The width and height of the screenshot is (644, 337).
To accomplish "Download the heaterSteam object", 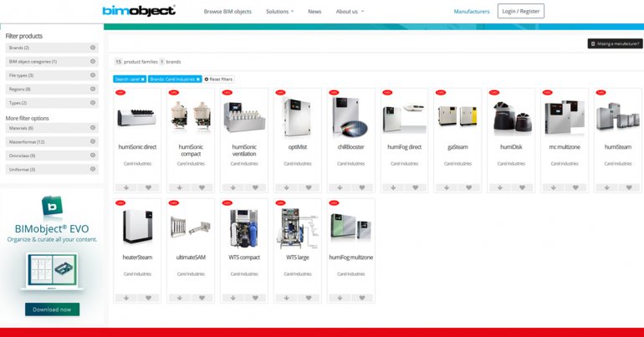I will [126, 298].
